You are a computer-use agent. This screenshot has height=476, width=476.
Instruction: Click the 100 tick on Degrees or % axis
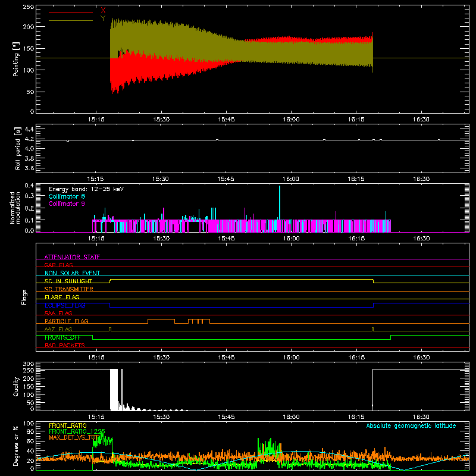click(28, 424)
